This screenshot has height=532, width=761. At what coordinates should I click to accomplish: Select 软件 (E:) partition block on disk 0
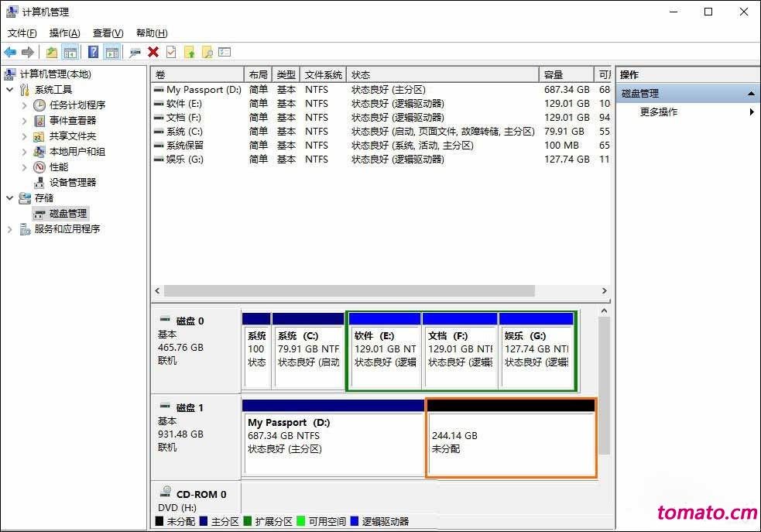[385, 351]
